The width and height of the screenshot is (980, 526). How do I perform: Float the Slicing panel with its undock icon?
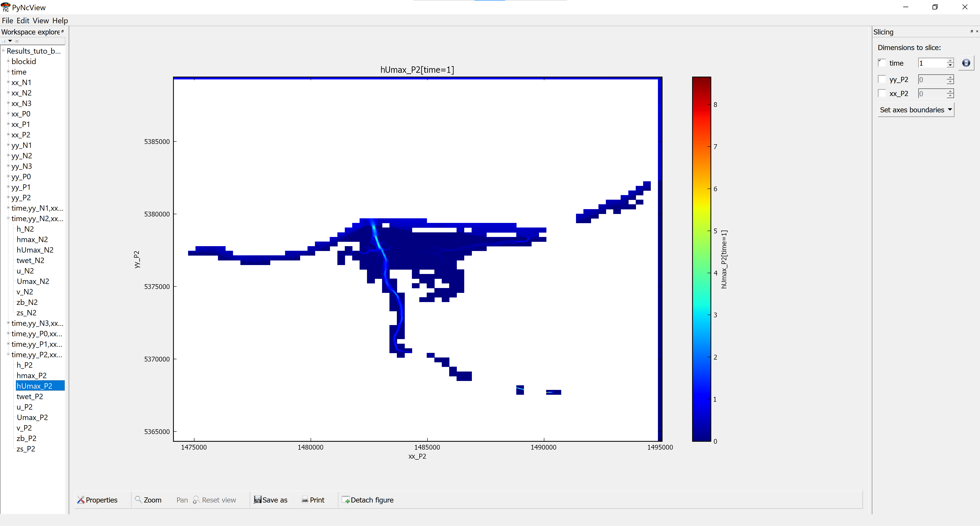click(971, 31)
